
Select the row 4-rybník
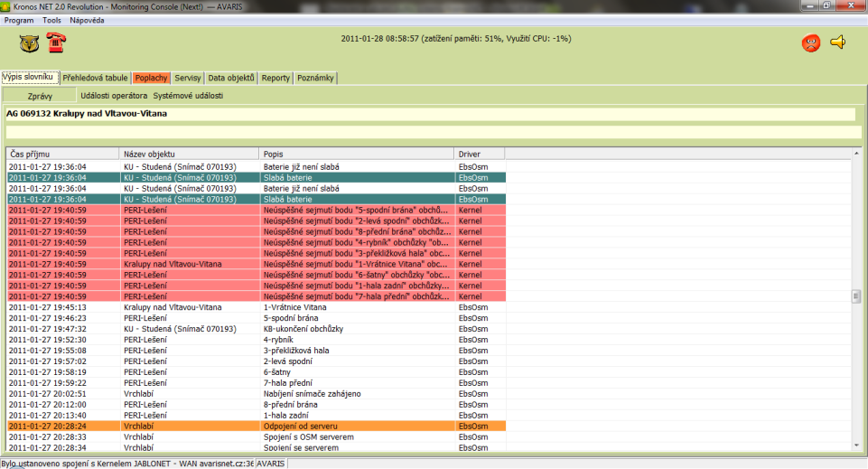(x=257, y=340)
